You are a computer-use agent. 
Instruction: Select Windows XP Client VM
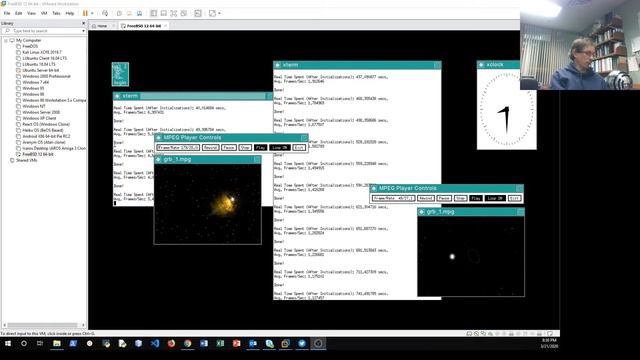point(39,118)
